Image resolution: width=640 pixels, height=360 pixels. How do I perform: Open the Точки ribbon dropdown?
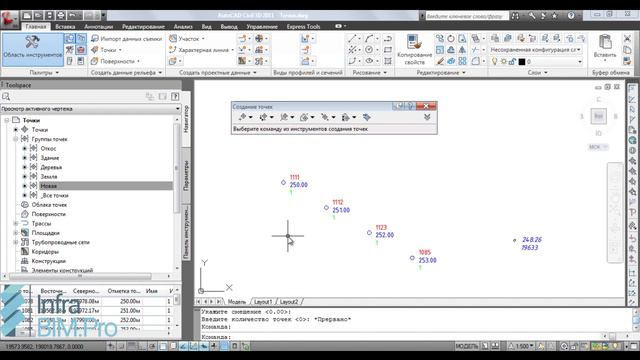point(107,50)
